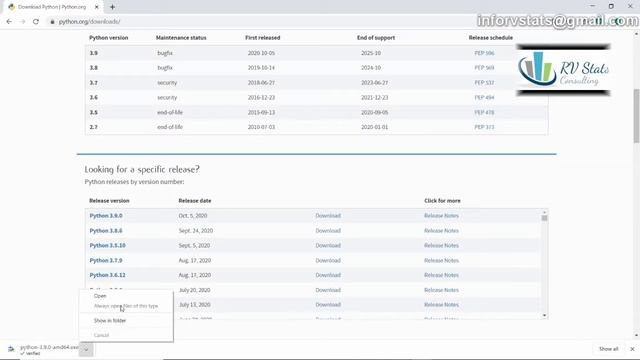Close the downloads bar

pyautogui.click(x=632, y=349)
